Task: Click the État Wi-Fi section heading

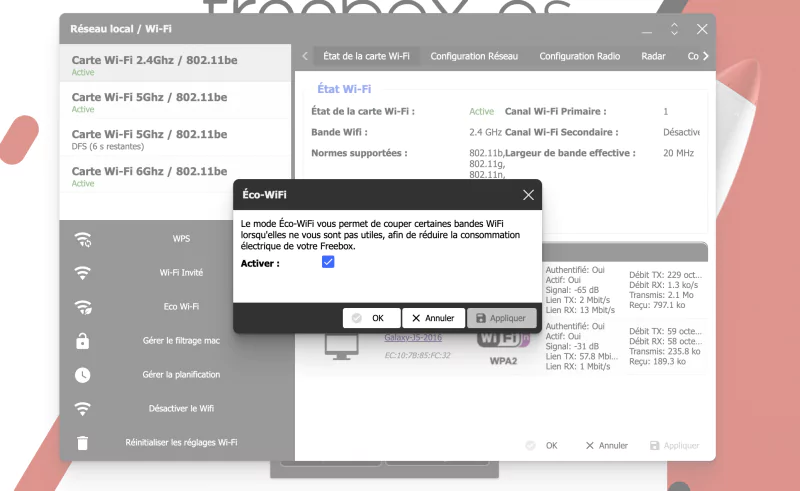Action: tap(344, 89)
